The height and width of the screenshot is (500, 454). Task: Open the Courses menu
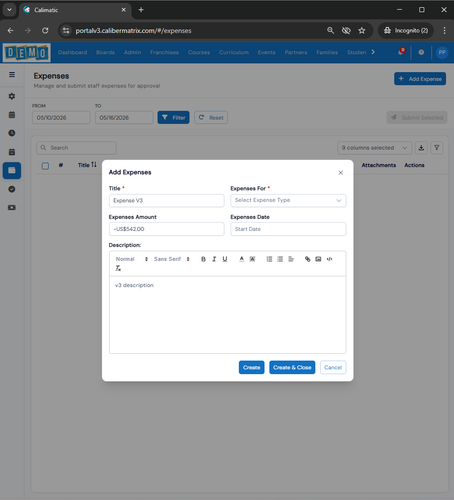pos(199,52)
